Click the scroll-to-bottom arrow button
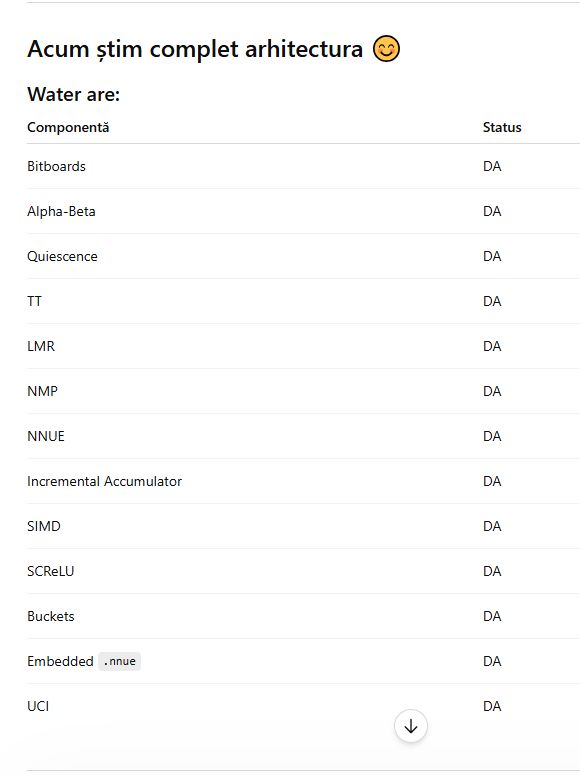 coord(410,726)
